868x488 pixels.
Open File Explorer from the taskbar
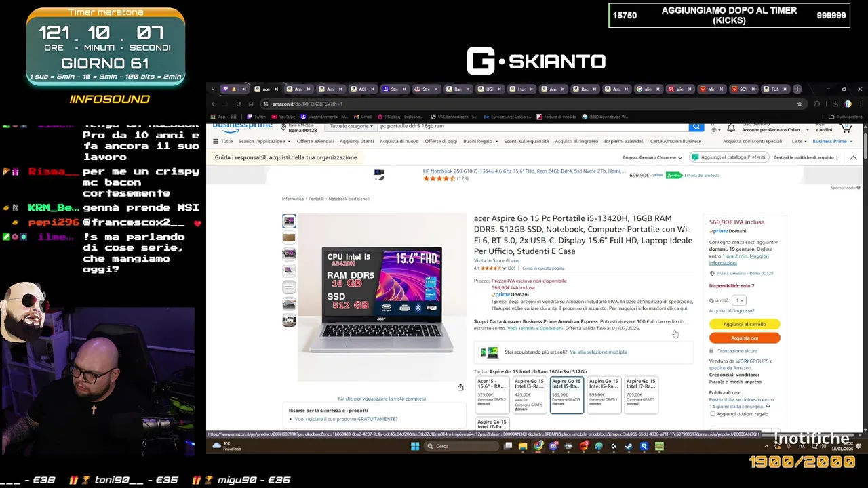click(x=523, y=446)
